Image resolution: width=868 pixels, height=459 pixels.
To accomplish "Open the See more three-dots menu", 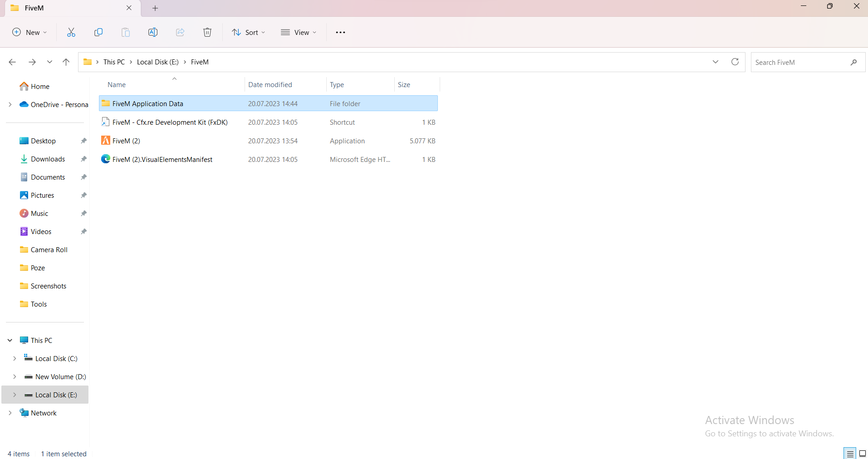I will [340, 32].
